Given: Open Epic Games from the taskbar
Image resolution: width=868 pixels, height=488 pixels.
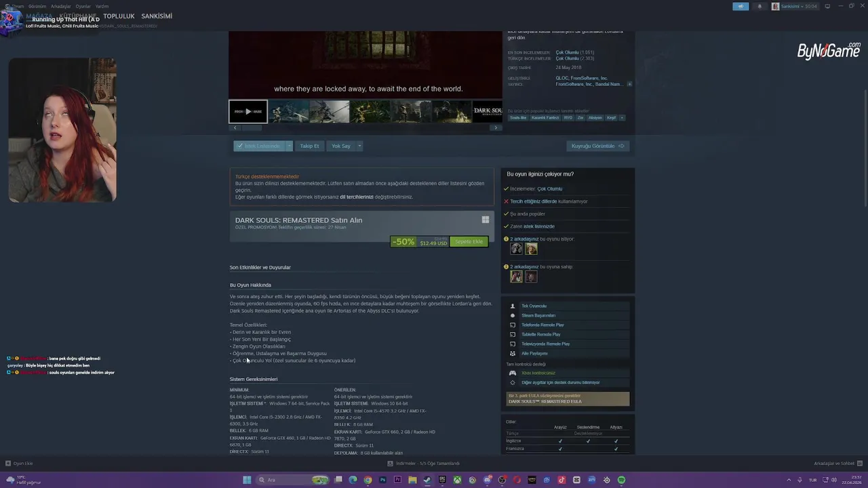Looking at the screenshot, I should click(442, 480).
